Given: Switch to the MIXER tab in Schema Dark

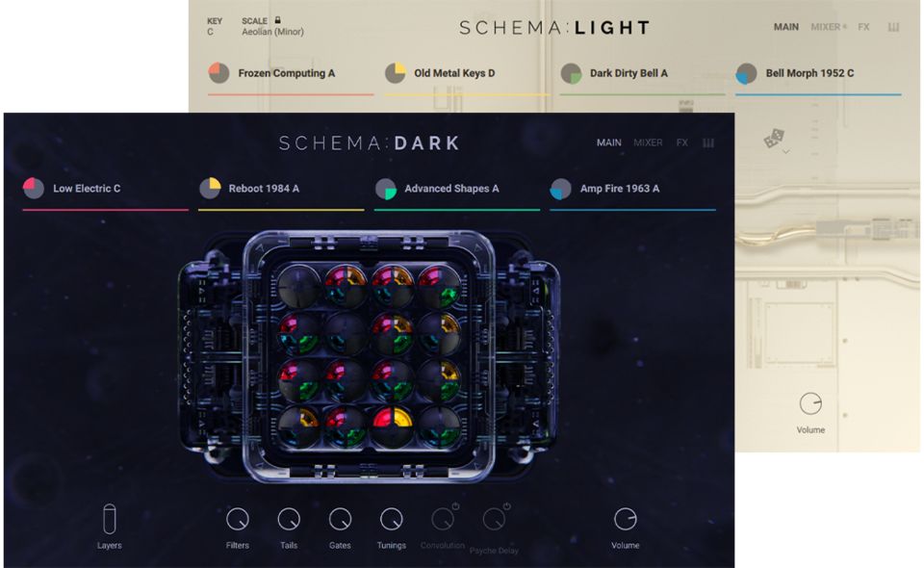Looking at the screenshot, I should point(648,142).
